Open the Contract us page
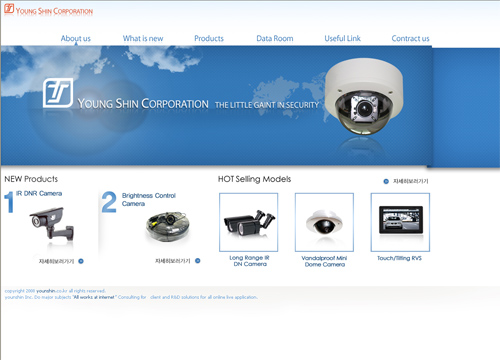 (410, 38)
